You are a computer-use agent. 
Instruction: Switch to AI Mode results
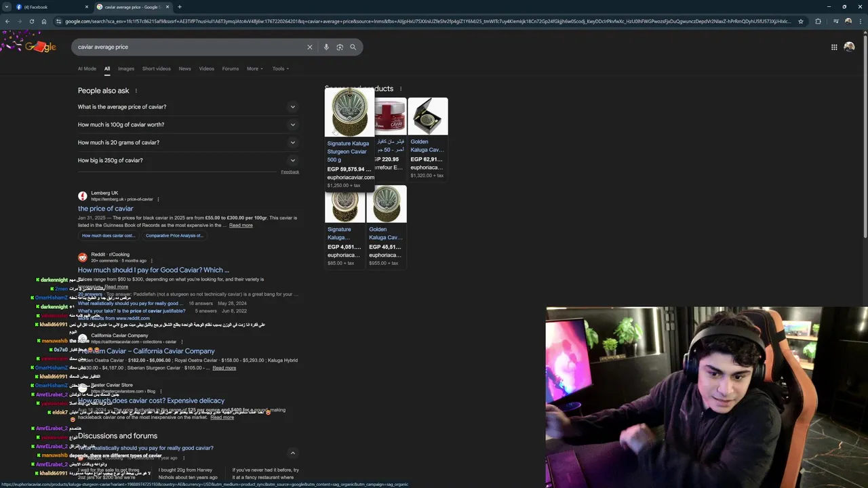coord(87,68)
